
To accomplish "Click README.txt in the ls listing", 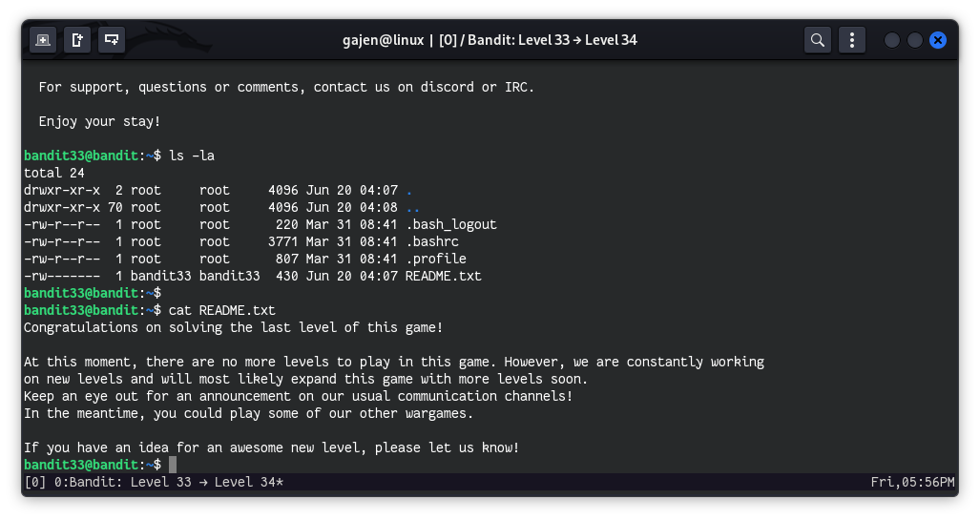I will tap(443, 276).
